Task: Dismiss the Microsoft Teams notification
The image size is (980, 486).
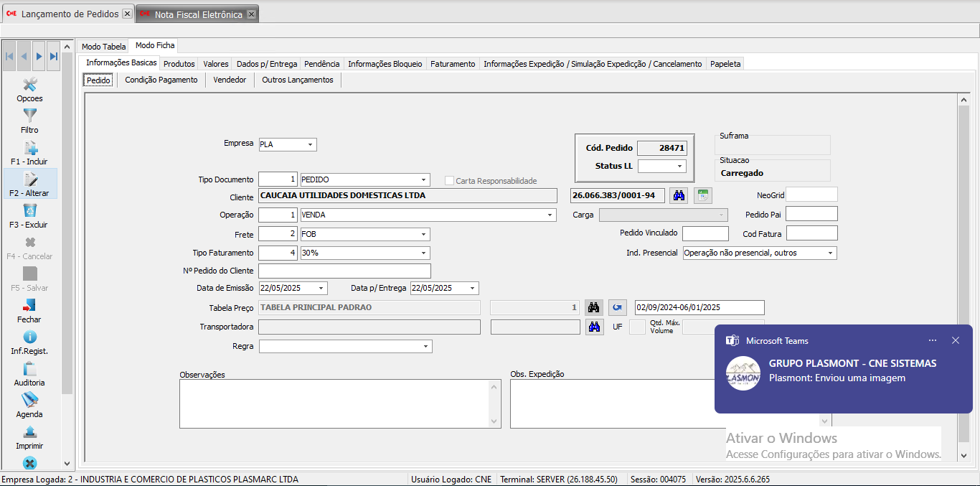Action: [955, 340]
